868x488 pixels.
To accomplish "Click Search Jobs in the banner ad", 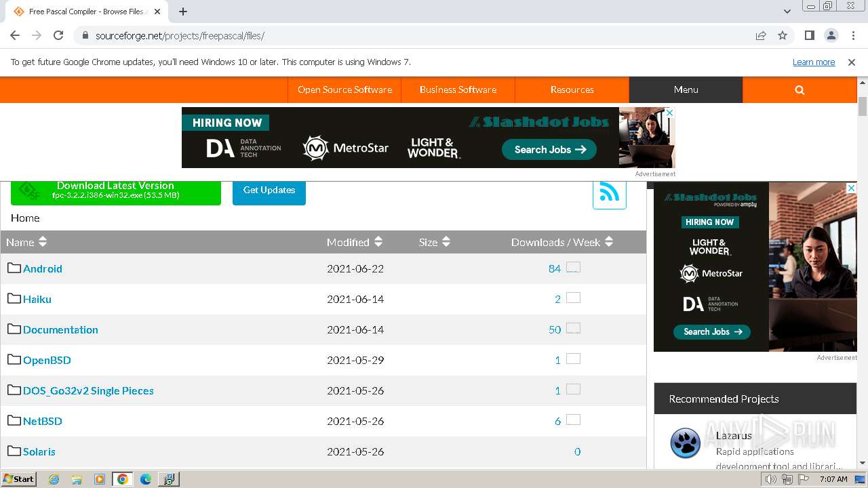I will pos(549,150).
